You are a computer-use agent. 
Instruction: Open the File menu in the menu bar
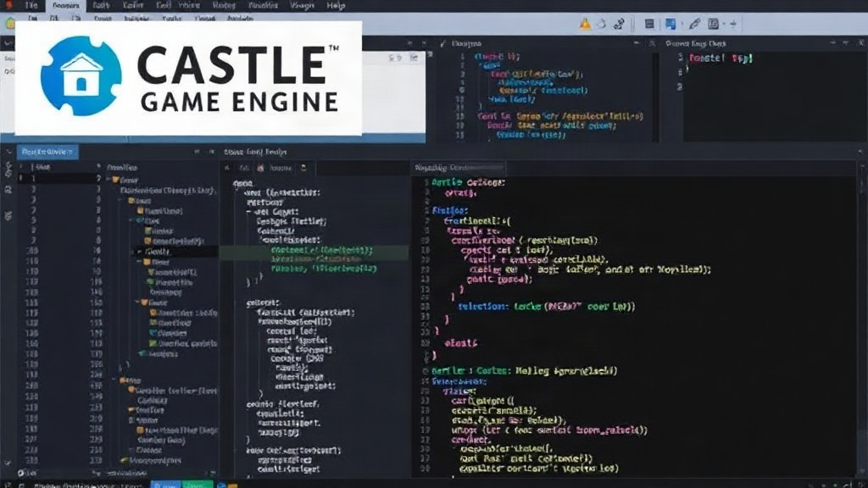click(31, 6)
